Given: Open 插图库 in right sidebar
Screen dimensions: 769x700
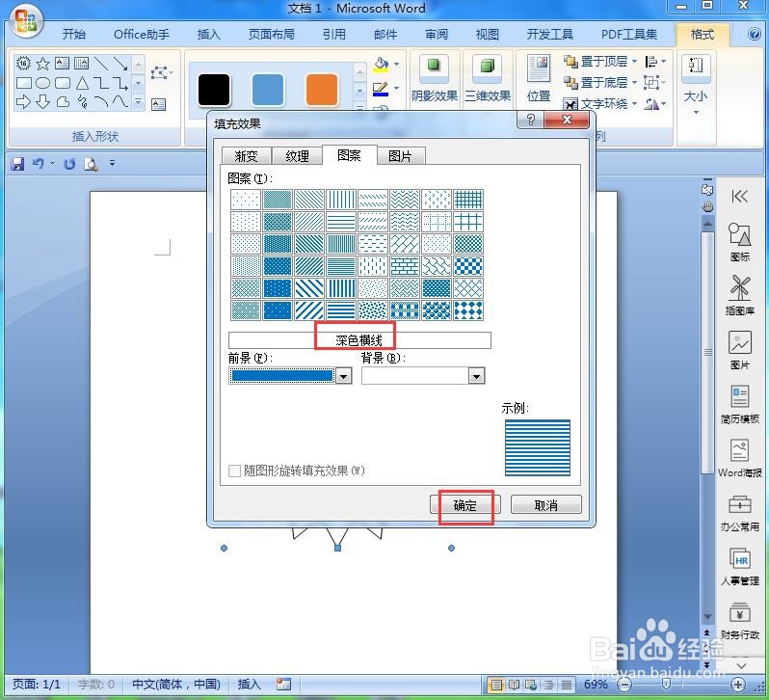Looking at the screenshot, I should pyautogui.click(x=739, y=295).
